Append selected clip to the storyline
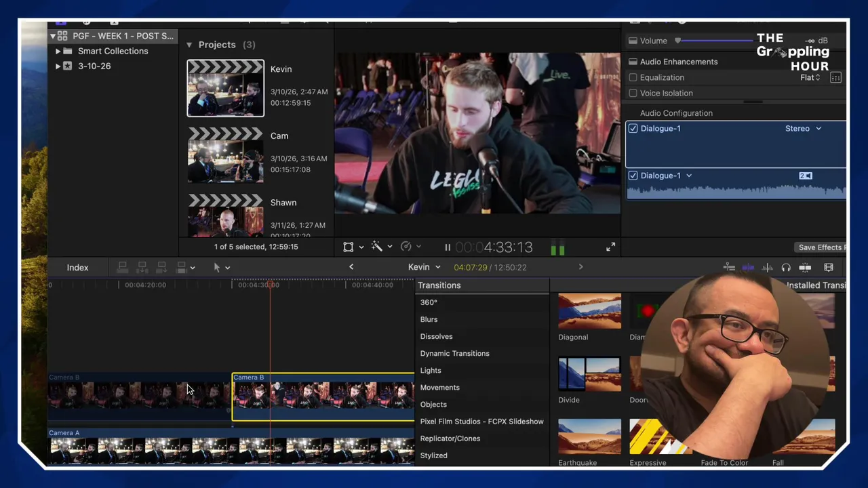This screenshot has height=488, width=868. click(161, 268)
